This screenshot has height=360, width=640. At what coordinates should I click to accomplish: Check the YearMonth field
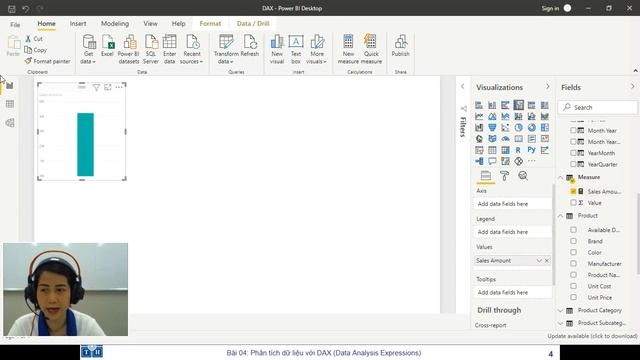tap(573, 153)
